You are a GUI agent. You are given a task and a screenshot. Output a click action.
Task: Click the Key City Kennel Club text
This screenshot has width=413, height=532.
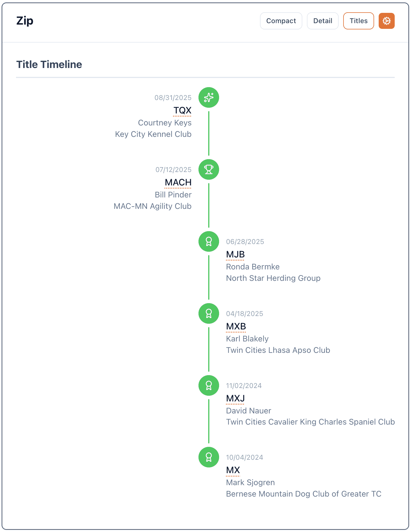click(153, 134)
